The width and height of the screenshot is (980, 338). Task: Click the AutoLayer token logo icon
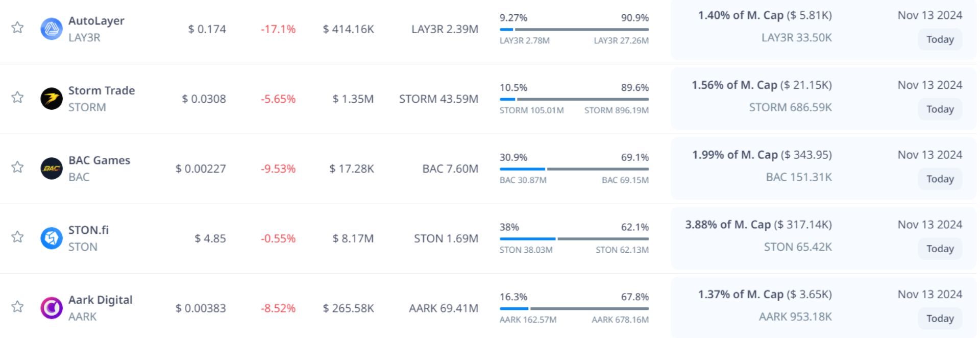(x=52, y=29)
